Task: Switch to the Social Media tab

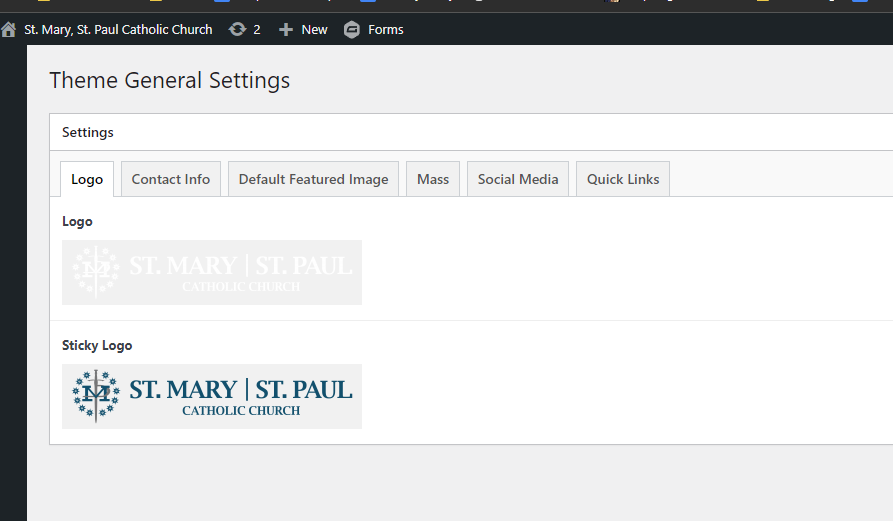Action: [518, 179]
